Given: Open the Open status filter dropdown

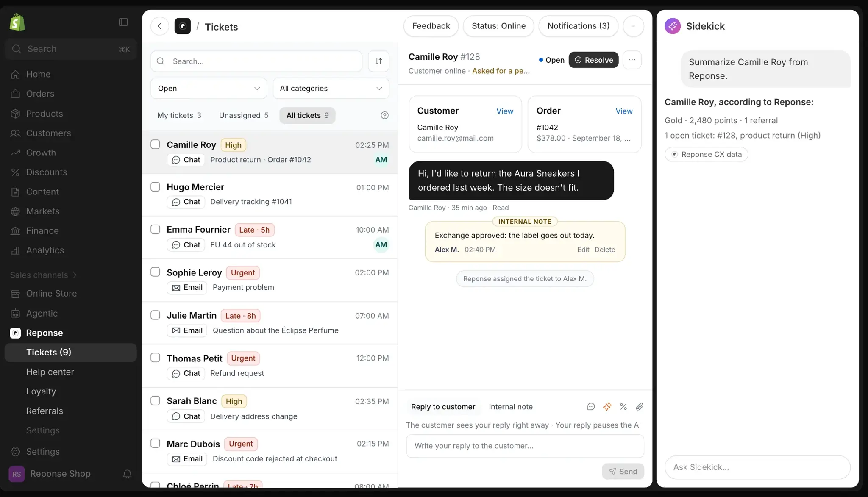Looking at the screenshot, I should coord(209,89).
